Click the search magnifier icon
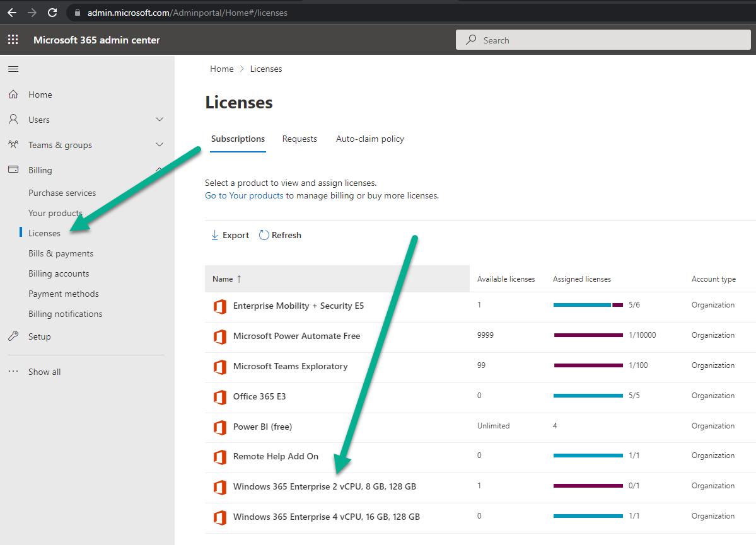This screenshot has height=545, width=756. [471, 40]
